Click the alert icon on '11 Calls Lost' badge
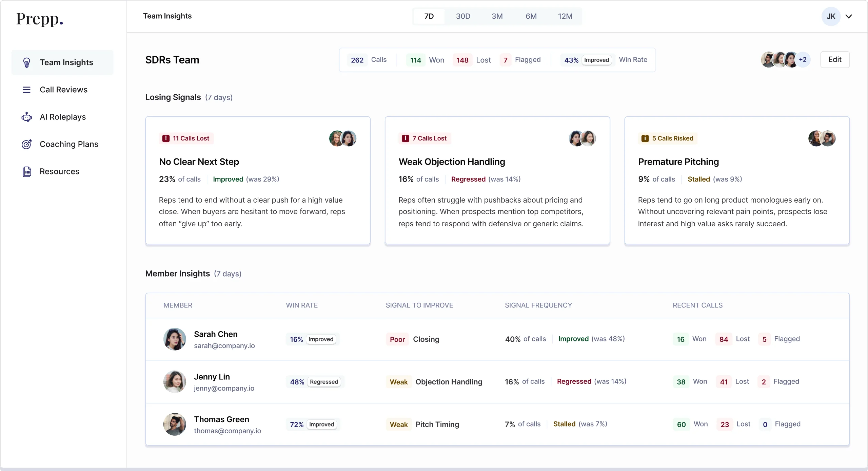The width and height of the screenshot is (868, 471). click(166, 138)
